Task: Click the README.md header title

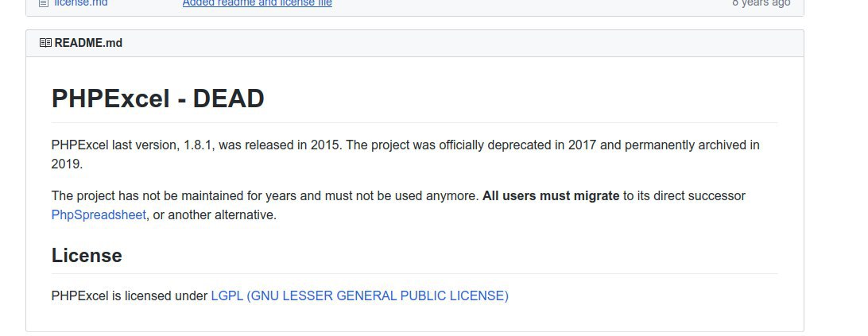Action: click(88, 43)
